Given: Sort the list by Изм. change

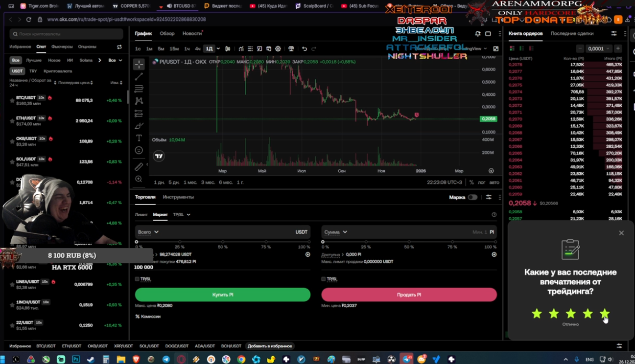Looking at the screenshot, I should 117,83.
